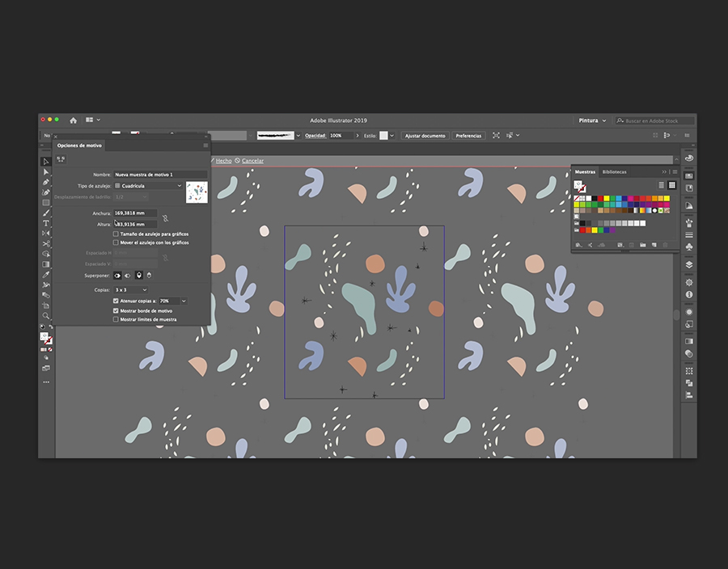The width and height of the screenshot is (728, 569).
Task: Click the Home icon
Action: 73,120
